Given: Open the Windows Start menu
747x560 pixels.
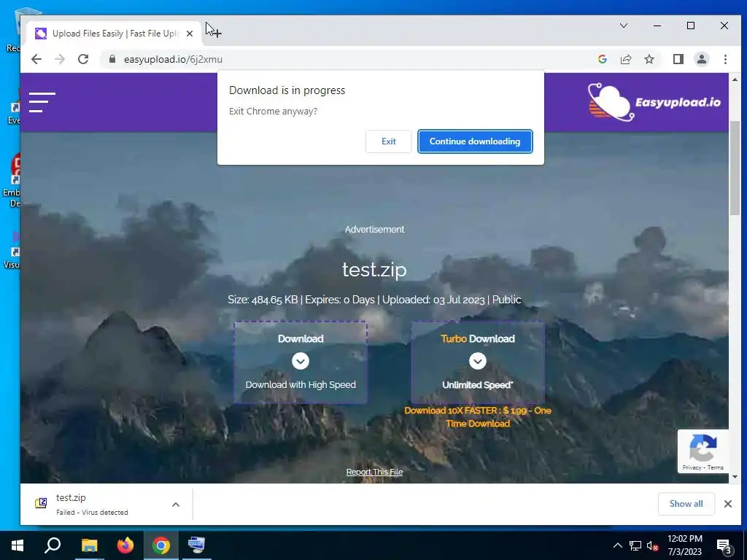Looking at the screenshot, I should click(18, 545).
